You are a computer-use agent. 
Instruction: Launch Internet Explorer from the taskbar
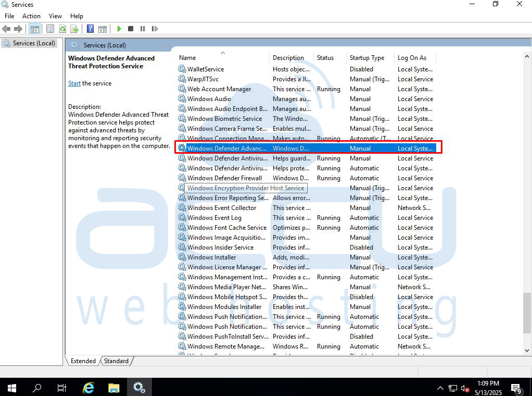88,388
